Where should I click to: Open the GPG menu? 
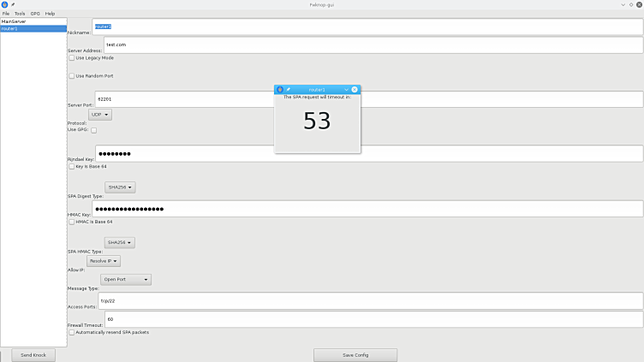[35, 14]
